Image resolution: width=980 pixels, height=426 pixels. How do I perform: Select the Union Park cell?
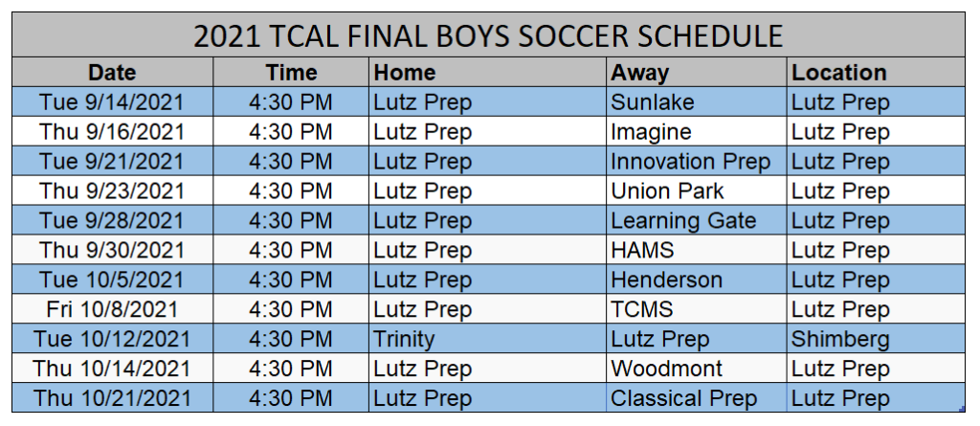(697, 191)
